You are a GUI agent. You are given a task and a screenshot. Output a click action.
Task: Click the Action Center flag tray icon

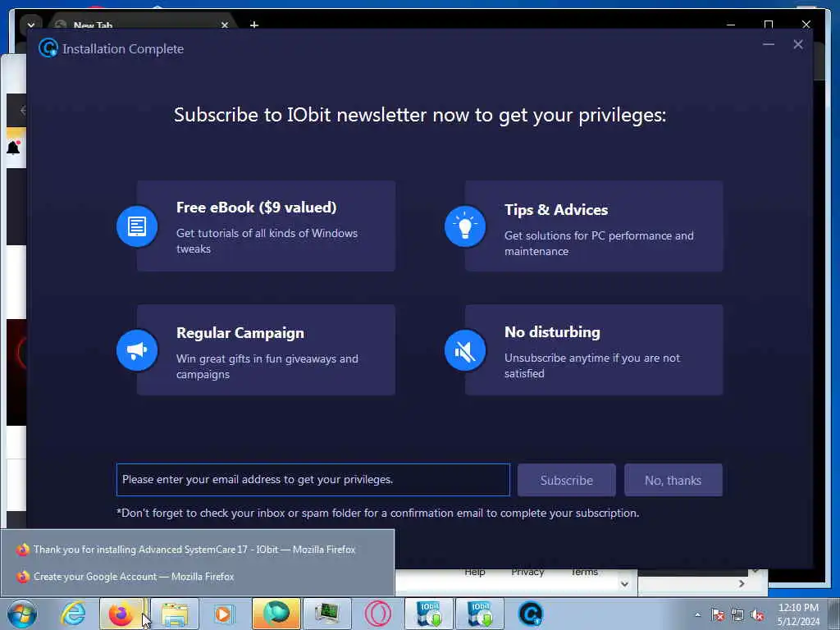coord(718,614)
